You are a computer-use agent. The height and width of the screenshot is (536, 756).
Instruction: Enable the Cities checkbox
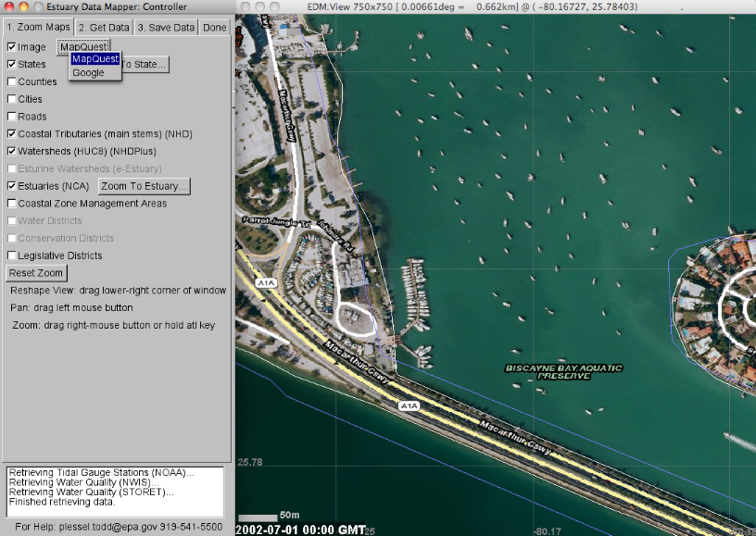point(9,99)
